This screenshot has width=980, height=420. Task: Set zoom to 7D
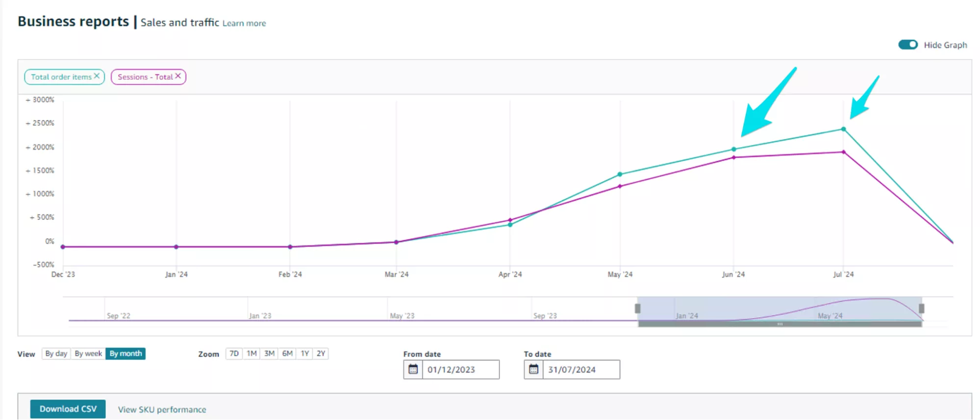[x=234, y=353]
